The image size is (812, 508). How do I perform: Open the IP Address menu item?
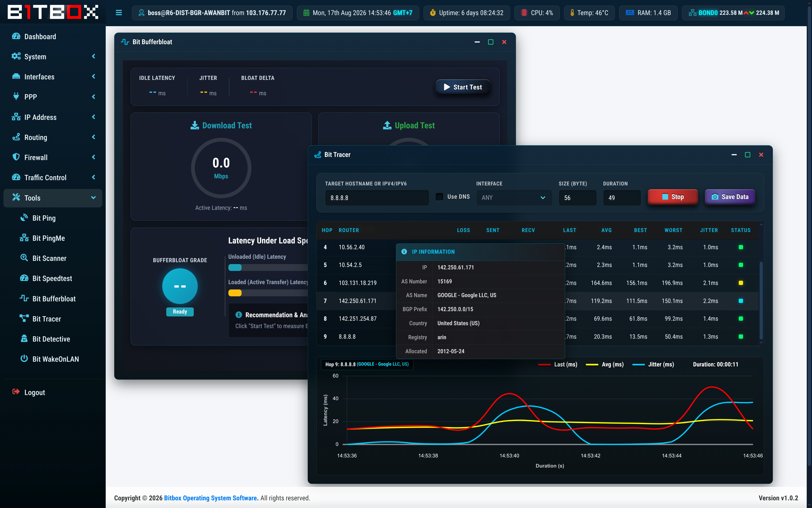click(53, 117)
